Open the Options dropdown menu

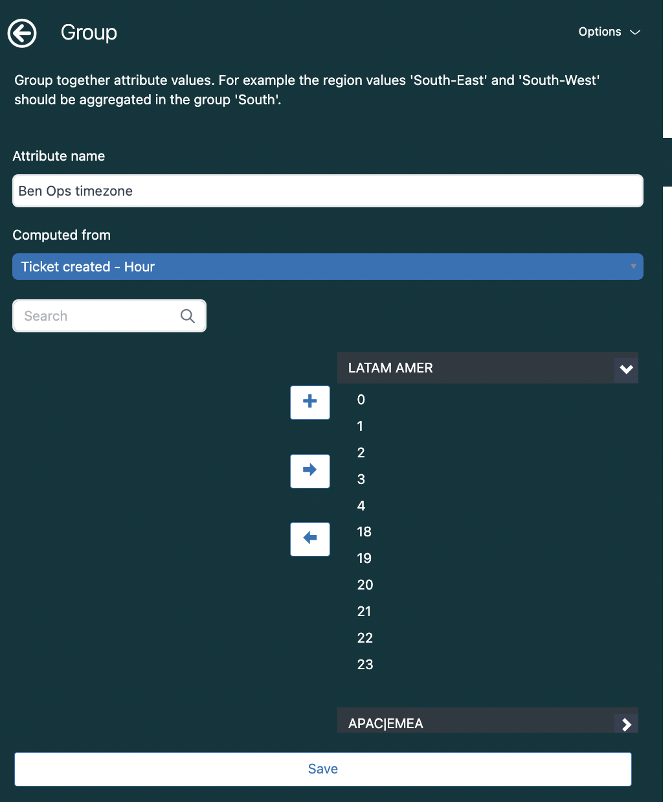coord(609,32)
